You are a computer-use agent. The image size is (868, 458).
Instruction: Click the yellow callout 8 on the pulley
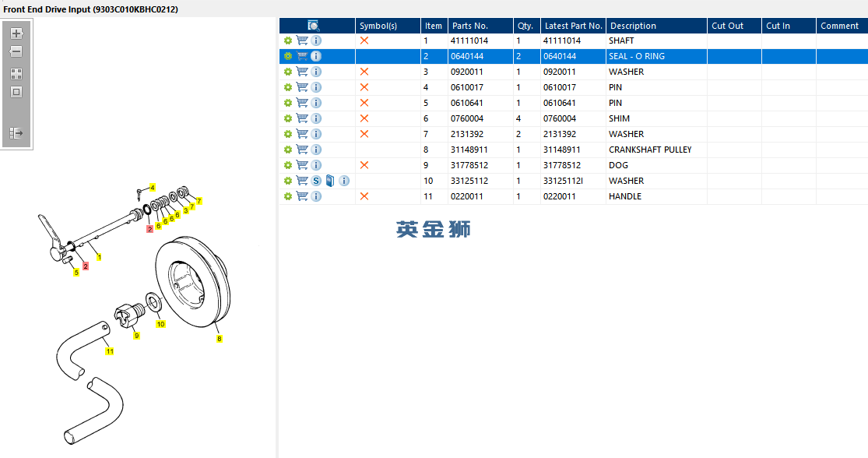tap(220, 339)
